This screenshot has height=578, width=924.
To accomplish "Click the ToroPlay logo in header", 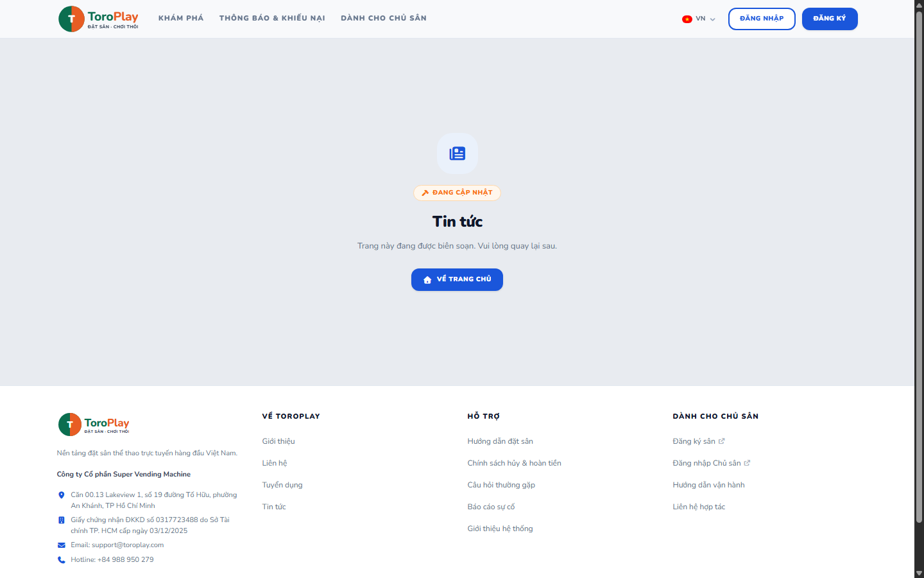I will tap(98, 19).
